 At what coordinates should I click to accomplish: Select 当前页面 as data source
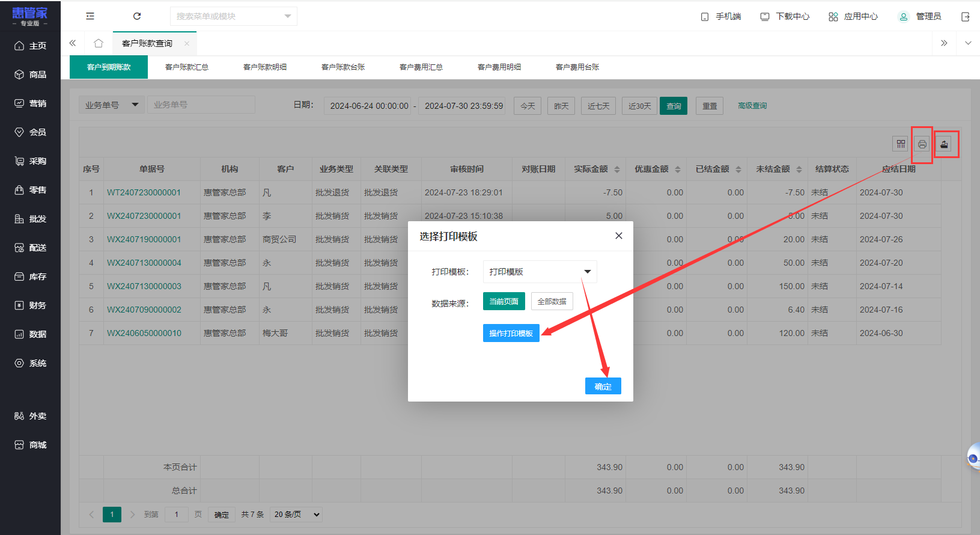[504, 301]
